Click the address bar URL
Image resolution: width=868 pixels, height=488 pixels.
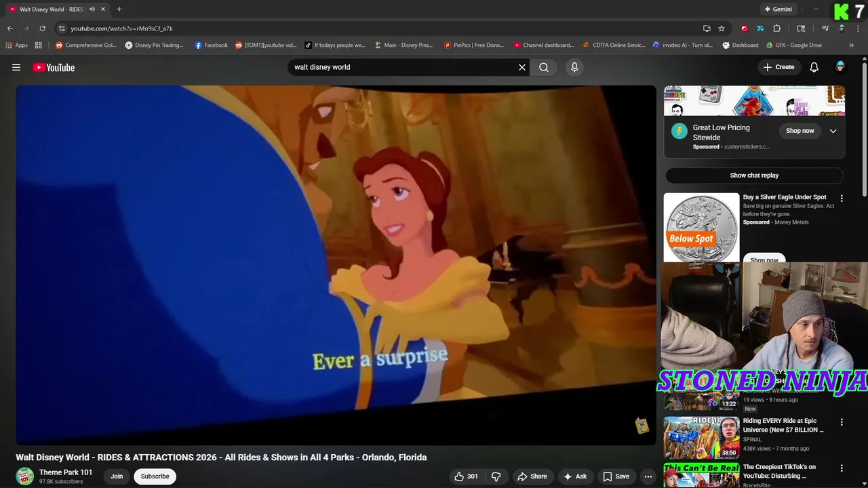pos(122,28)
